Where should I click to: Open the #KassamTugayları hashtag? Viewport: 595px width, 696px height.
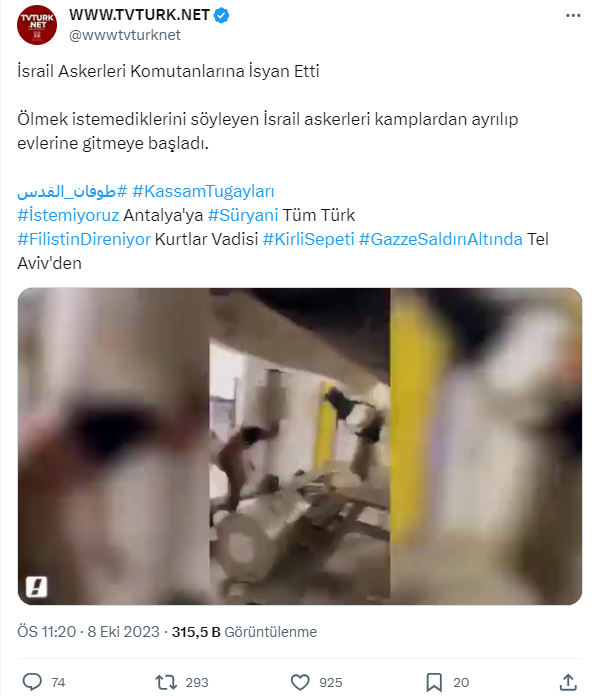203,191
